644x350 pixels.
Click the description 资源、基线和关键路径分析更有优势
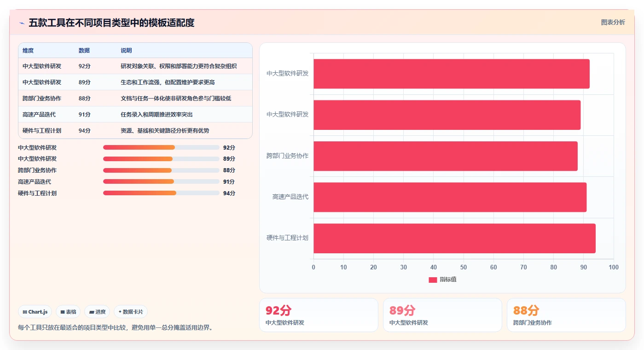coord(165,131)
